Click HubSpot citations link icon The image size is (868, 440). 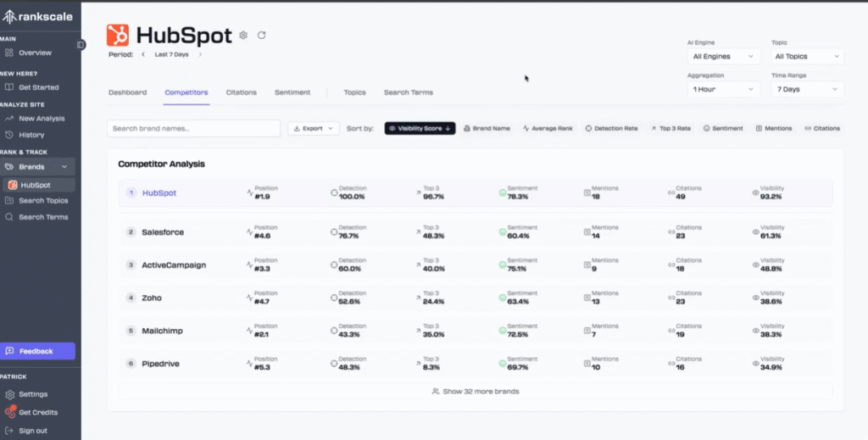[x=671, y=192]
